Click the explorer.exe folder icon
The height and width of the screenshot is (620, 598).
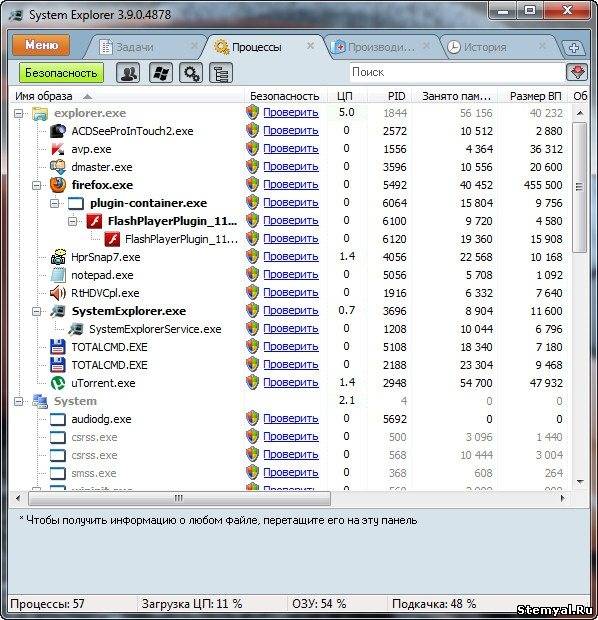pyautogui.click(x=40, y=113)
